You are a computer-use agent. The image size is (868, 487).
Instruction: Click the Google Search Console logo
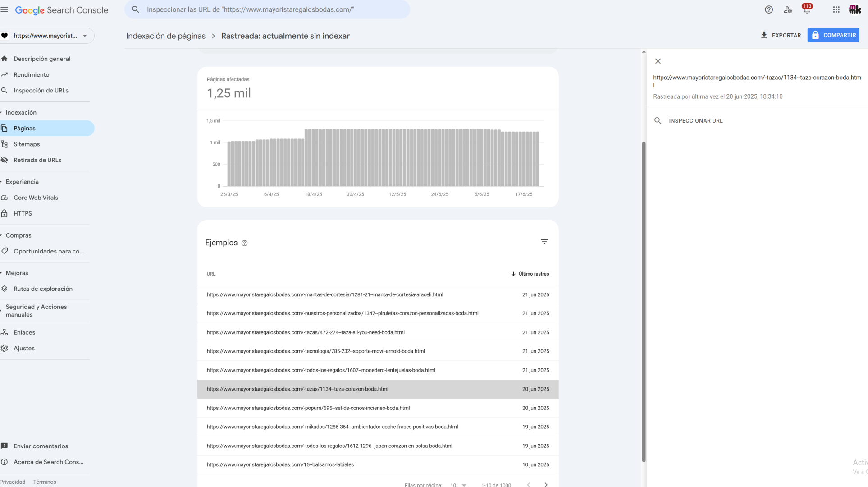point(62,10)
